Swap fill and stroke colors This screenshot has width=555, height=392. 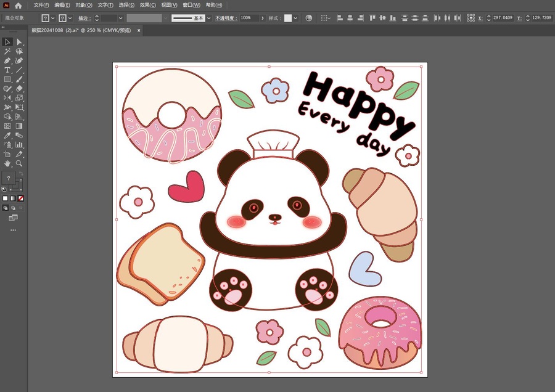(x=21, y=173)
